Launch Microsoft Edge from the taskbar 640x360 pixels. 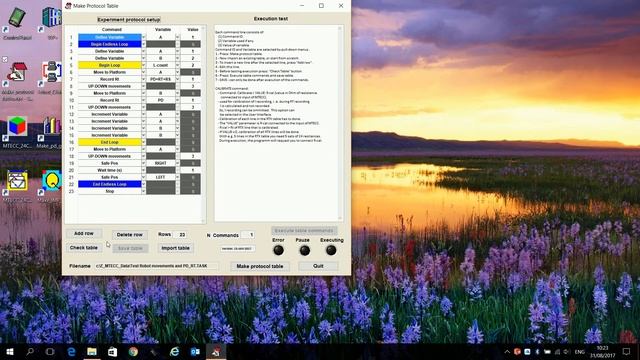tap(71, 351)
